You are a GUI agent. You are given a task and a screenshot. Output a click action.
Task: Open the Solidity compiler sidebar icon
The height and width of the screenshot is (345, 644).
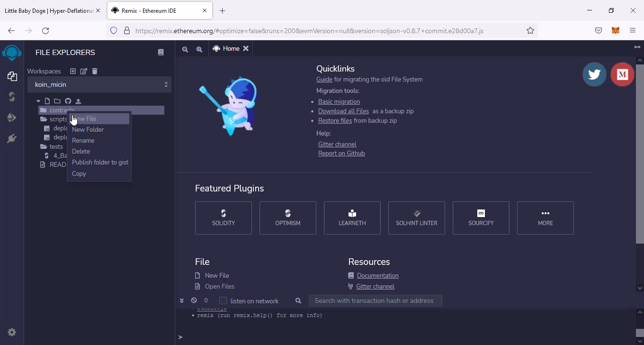click(x=12, y=97)
